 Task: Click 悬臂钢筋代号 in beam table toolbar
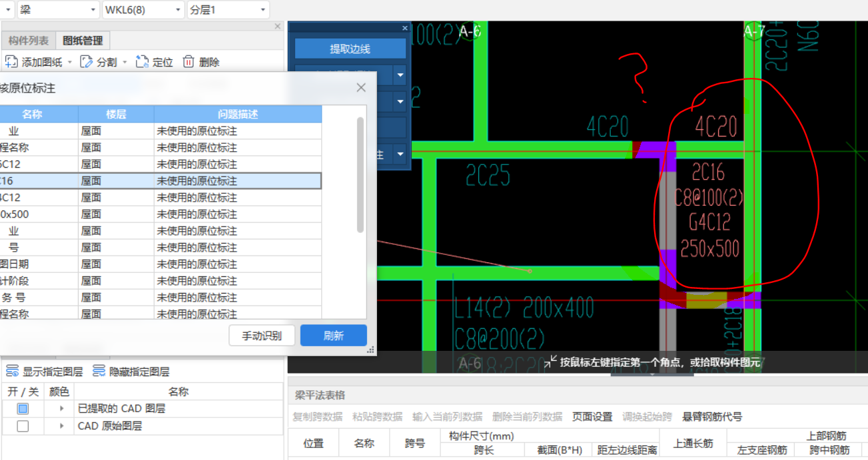712,417
